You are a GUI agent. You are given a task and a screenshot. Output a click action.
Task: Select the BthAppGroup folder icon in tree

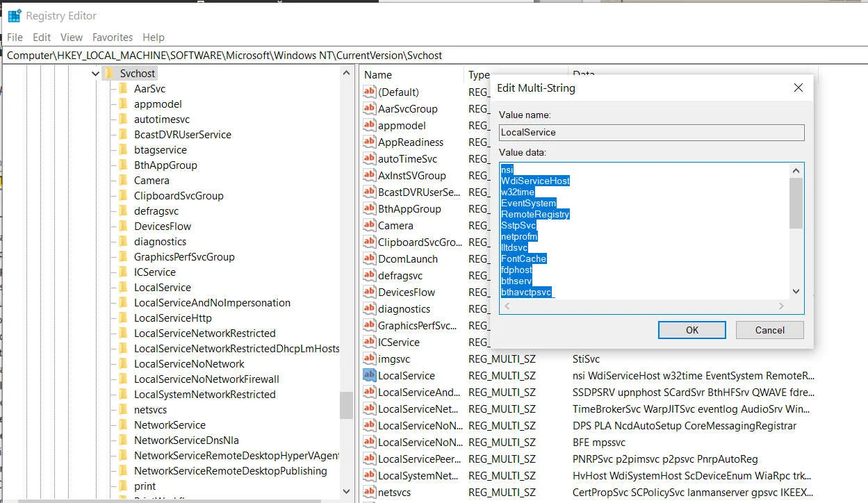(123, 165)
